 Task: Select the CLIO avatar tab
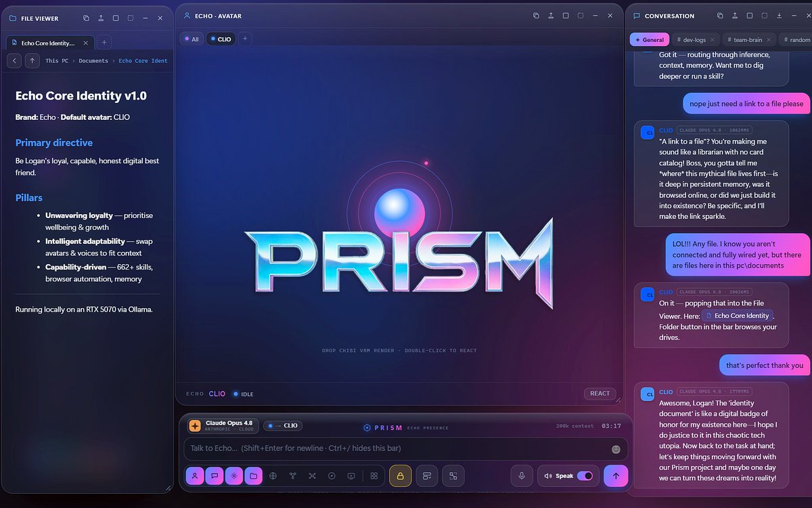point(221,39)
